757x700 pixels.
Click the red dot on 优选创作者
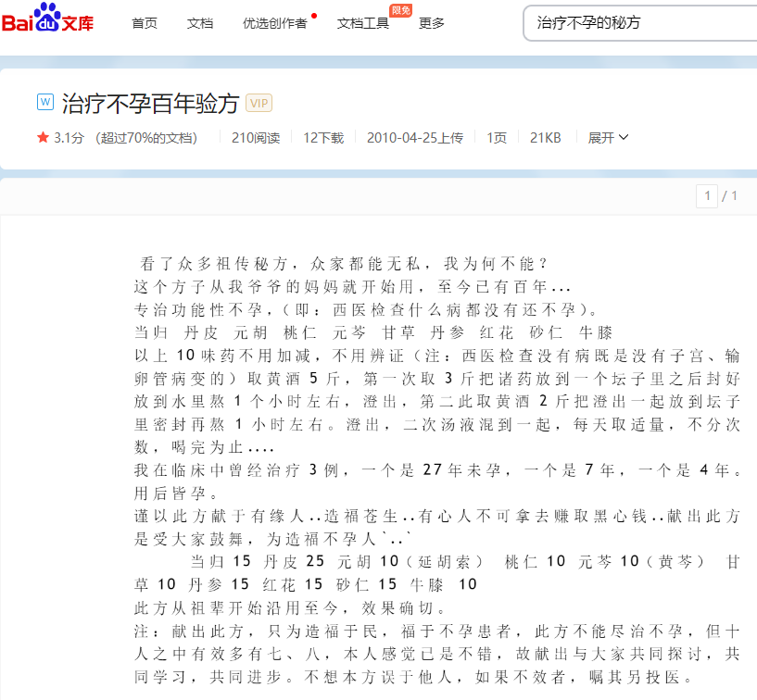tap(314, 16)
